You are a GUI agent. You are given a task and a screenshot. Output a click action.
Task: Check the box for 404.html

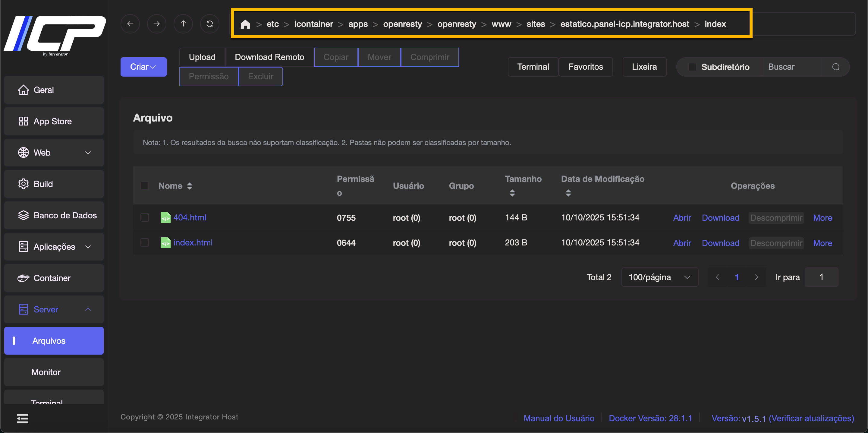145,217
